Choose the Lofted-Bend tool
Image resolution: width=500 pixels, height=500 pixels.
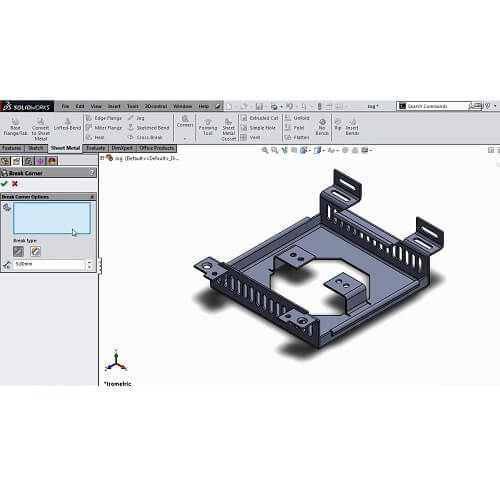point(67,124)
